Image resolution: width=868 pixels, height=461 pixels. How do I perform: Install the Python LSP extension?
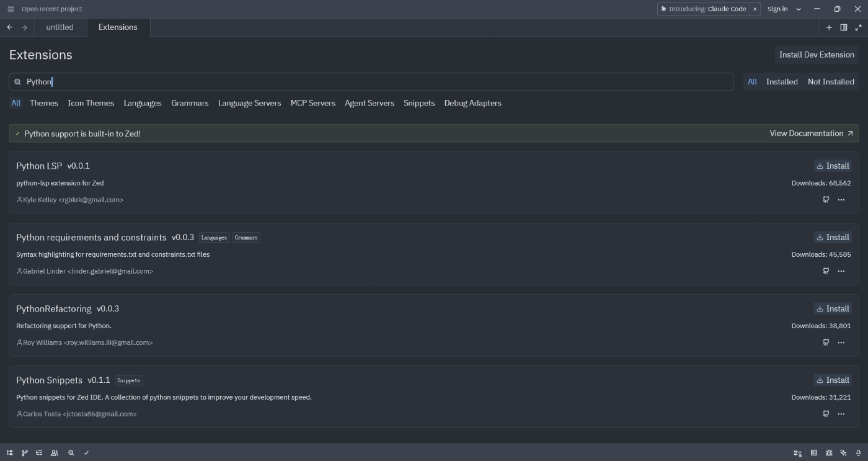tap(833, 166)
